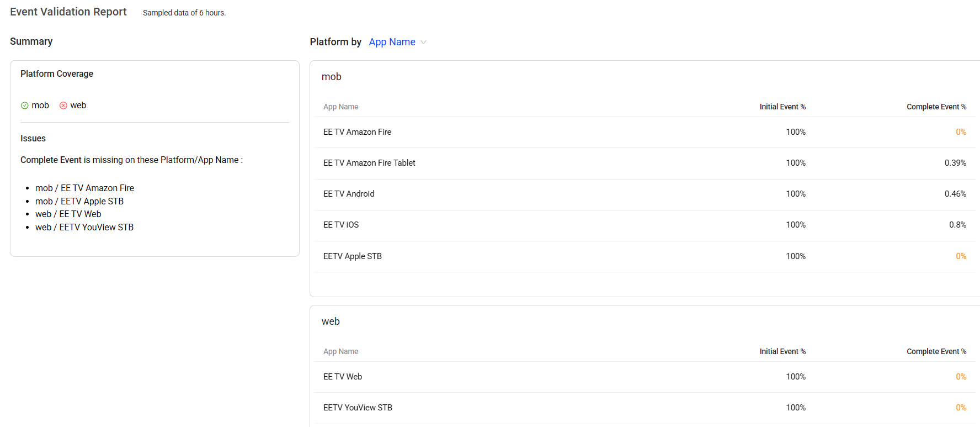
Task: Click 100% initial event for EE TV iOS
Action: pos(796,225)
